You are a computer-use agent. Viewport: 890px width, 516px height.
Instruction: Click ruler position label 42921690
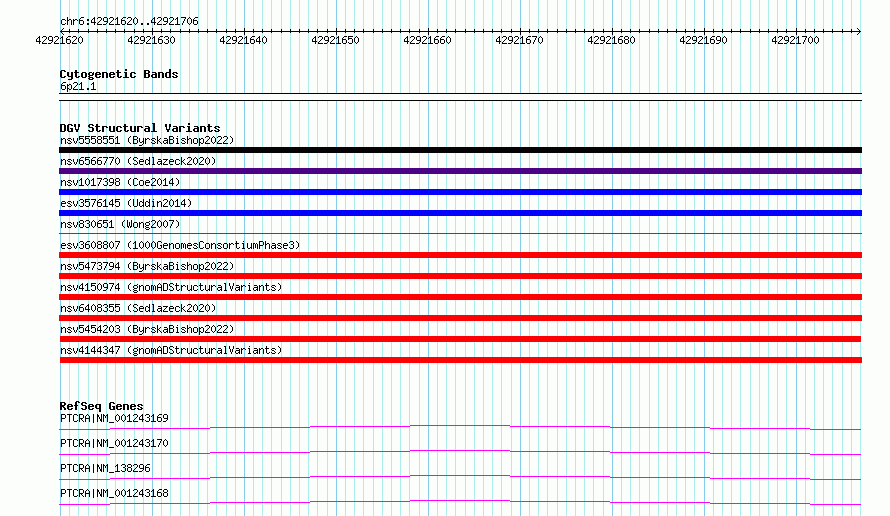click(x=703, y=40)
